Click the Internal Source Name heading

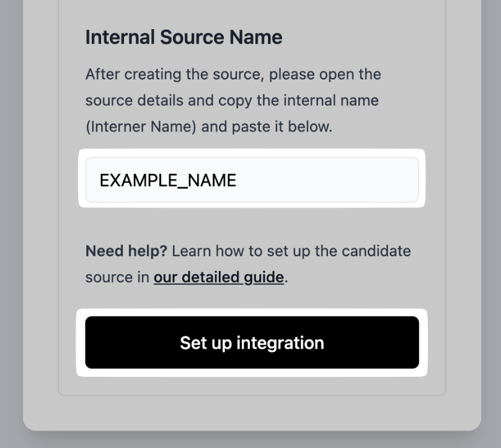(x=184, y=37)
